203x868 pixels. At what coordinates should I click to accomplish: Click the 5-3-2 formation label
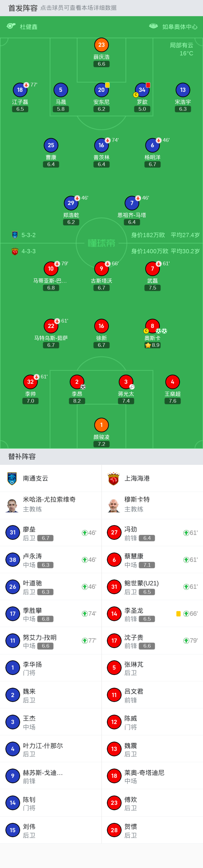28,235
